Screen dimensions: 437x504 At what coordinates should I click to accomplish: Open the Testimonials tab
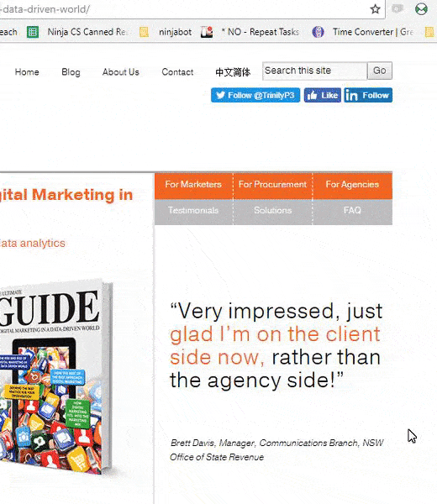[193, 211]
